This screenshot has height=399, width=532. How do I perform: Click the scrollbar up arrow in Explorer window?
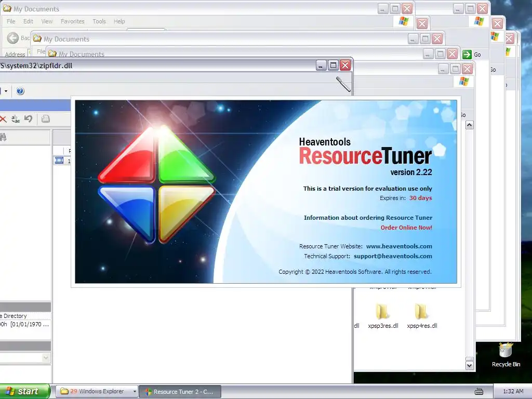(469, 125)
